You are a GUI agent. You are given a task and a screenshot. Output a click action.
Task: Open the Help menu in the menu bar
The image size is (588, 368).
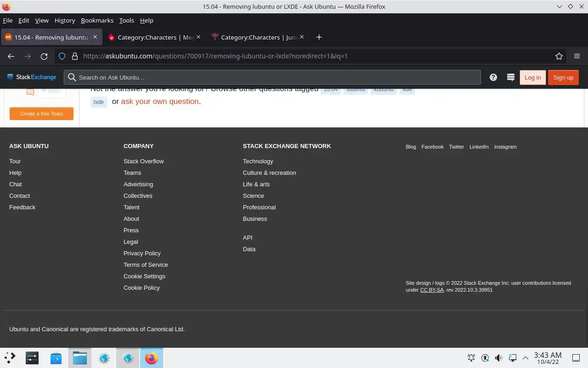pyautogui.click(x=147, y=20)
